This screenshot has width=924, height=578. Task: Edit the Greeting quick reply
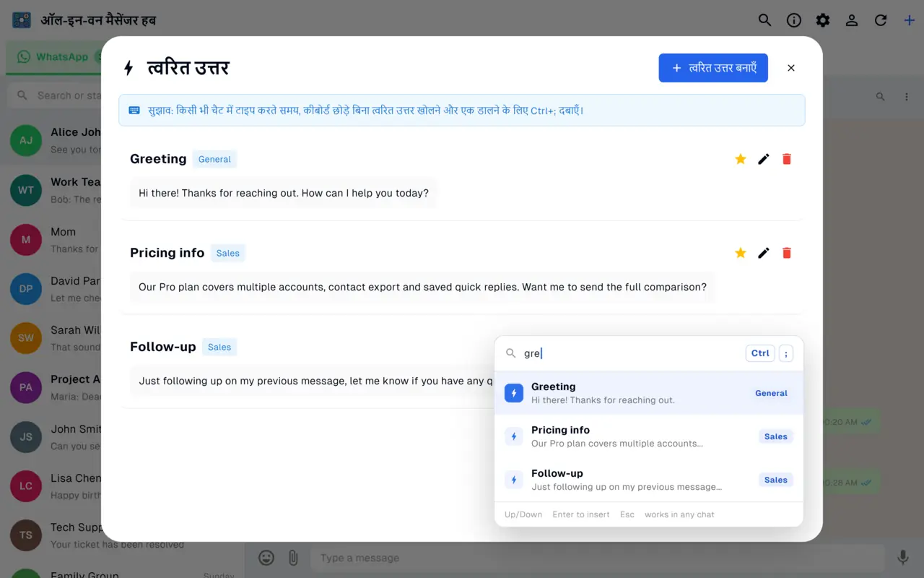[763, 159]
